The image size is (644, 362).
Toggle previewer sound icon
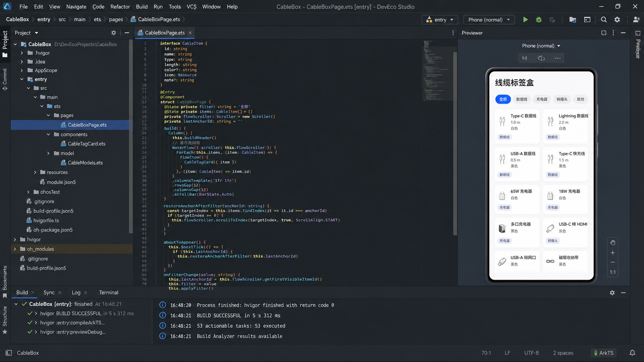pos(541,58)
